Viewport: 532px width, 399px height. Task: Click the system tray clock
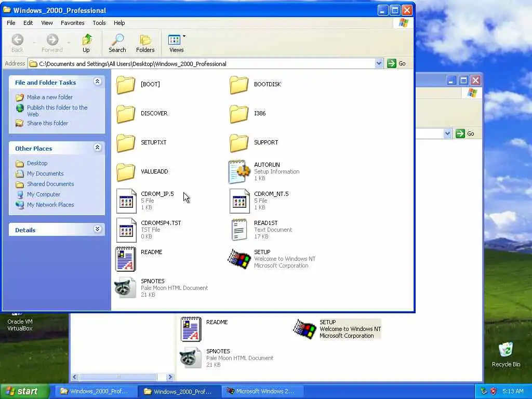tap(513, 391)
